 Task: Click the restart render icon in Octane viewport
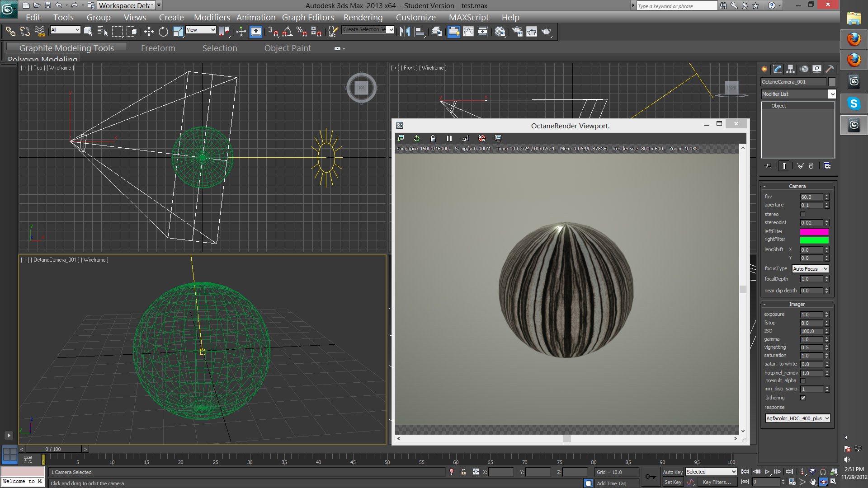(416, 138)
